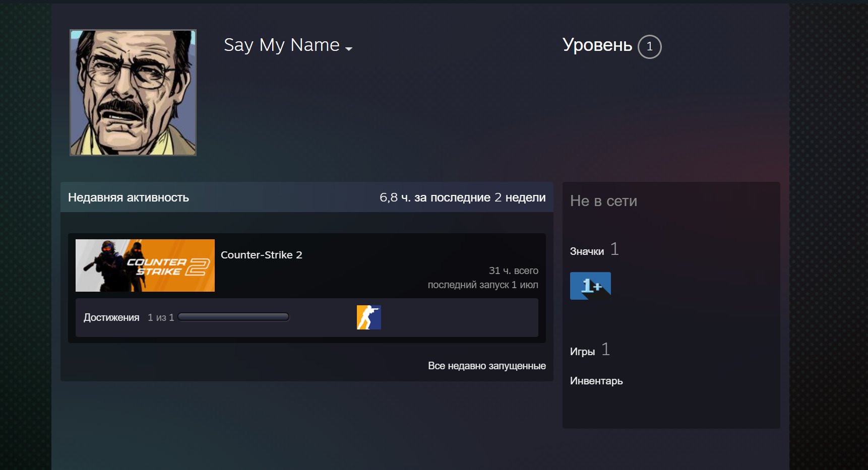Expand the name history dropdown arrow

point(349,49)
